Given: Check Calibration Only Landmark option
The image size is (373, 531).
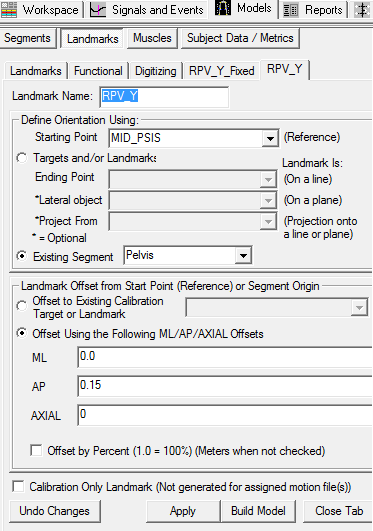Looking at the screenshot, I should 18,487.
